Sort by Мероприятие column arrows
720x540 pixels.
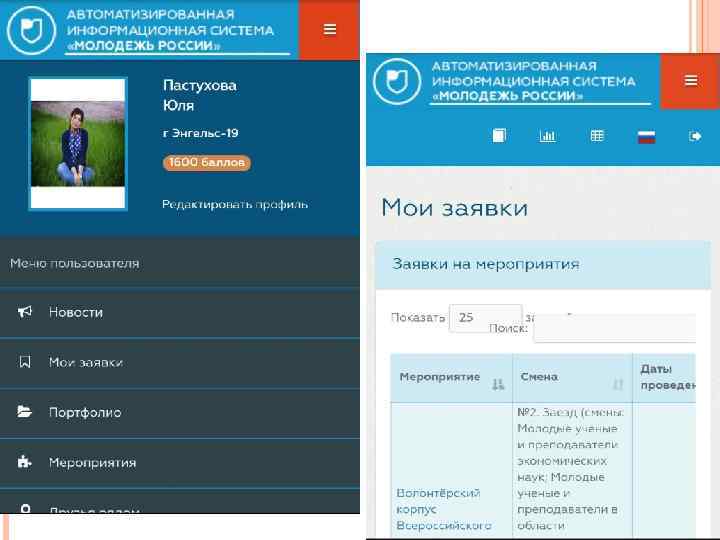click(498, 384)
